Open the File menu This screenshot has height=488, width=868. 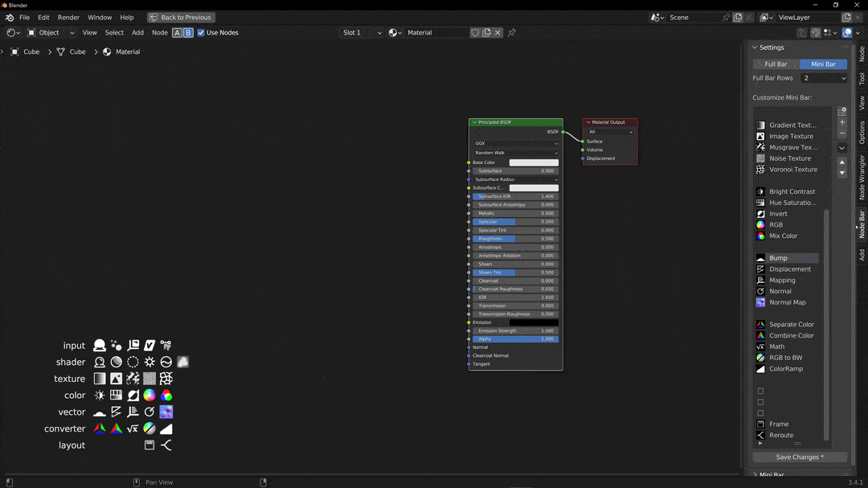(x=24, y=17)
